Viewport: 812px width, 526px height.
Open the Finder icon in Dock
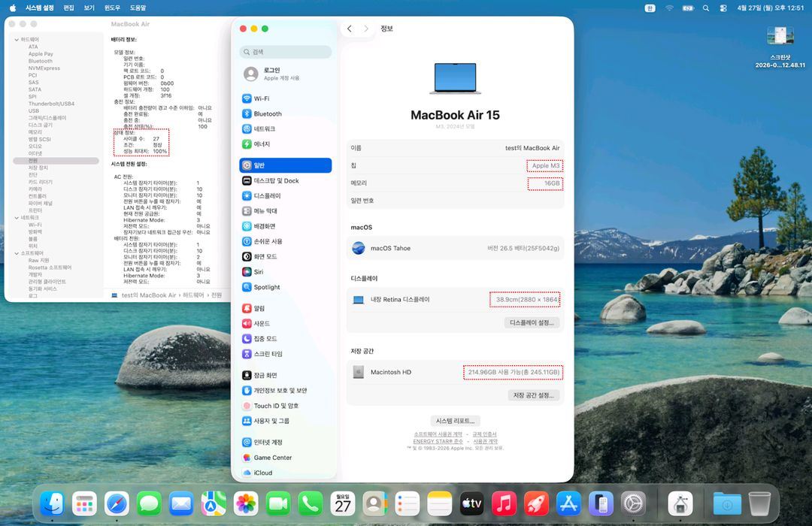[53, 503]
